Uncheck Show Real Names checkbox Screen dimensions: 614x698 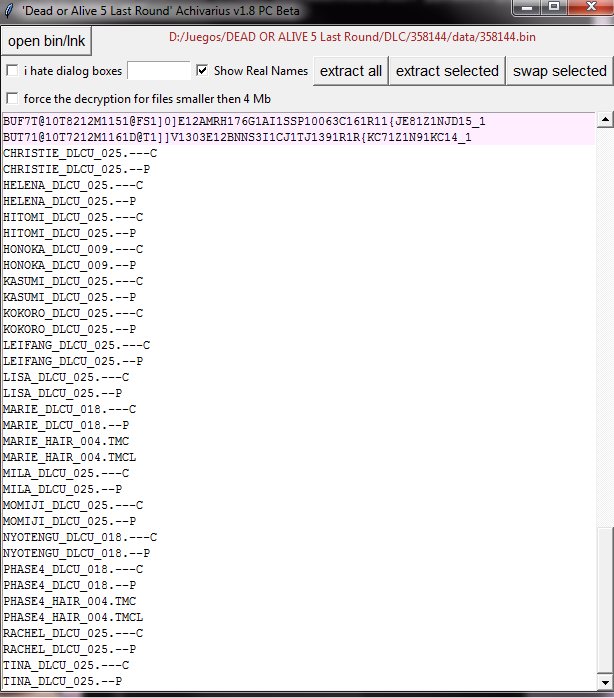pos(202,70)
